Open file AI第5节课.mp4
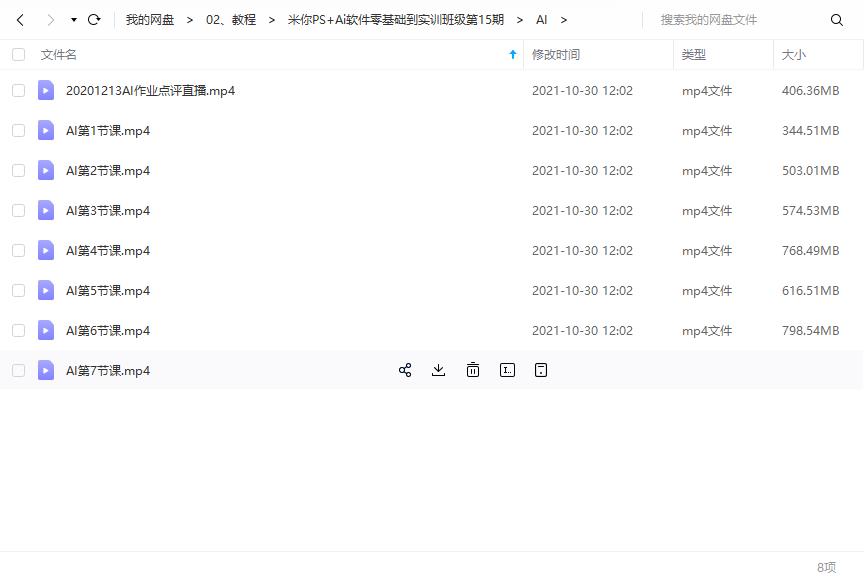 [x=108, y=290]
